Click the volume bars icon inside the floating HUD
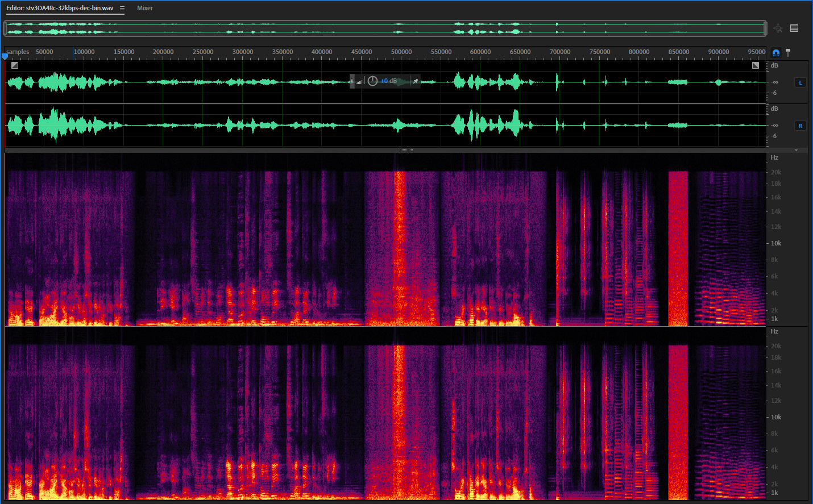Viewport: 813px width, 504px height. 360,81
